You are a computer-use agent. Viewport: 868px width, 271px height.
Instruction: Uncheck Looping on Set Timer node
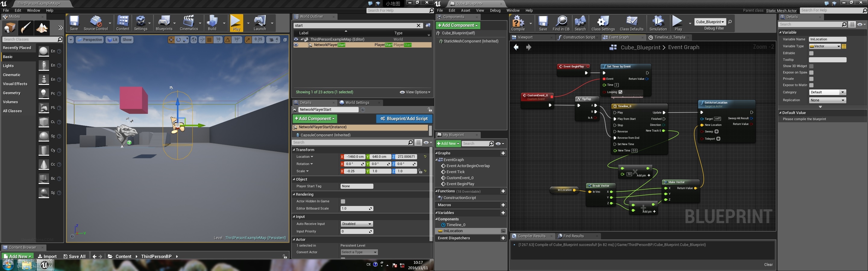620,92
